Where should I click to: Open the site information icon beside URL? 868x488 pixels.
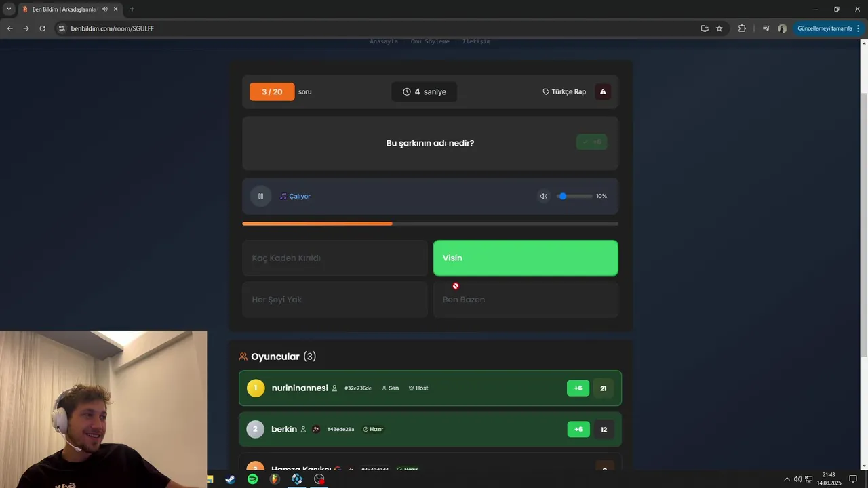tap(62, 28)
